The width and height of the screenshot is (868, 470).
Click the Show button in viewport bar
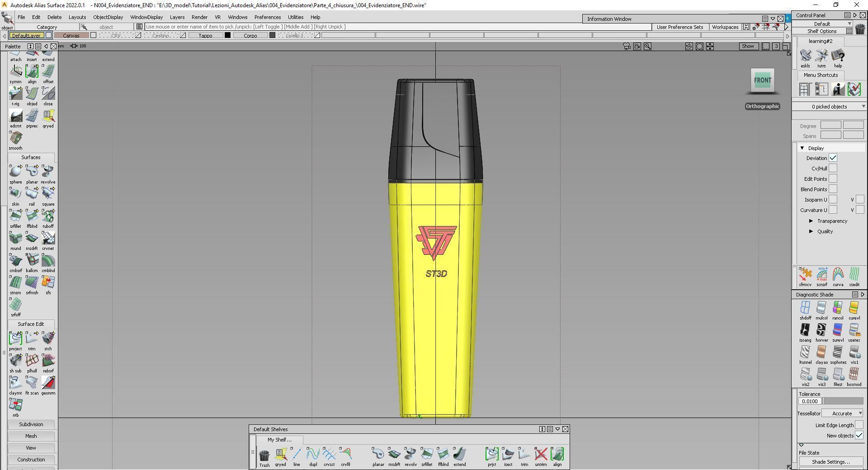tap(748, 46)
